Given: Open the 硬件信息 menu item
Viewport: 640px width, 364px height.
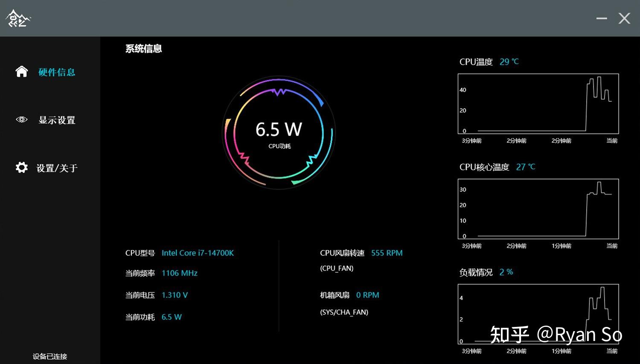Looking at the screenshot, I should [57, 72].
